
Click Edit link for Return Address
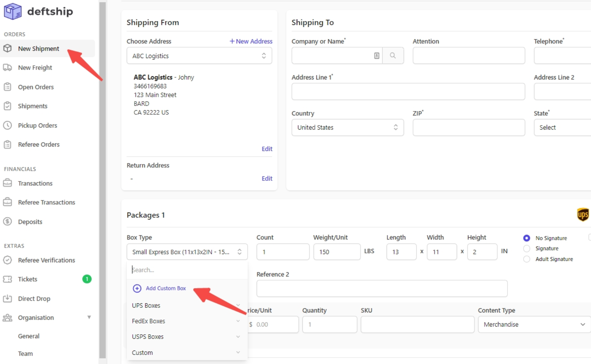(267, 179)
